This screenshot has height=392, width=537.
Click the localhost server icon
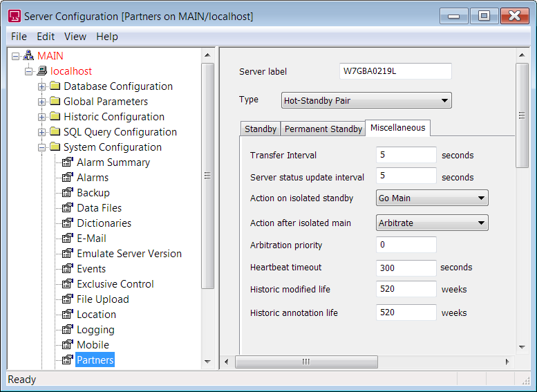pyautogui.click(x=41, y=71)
